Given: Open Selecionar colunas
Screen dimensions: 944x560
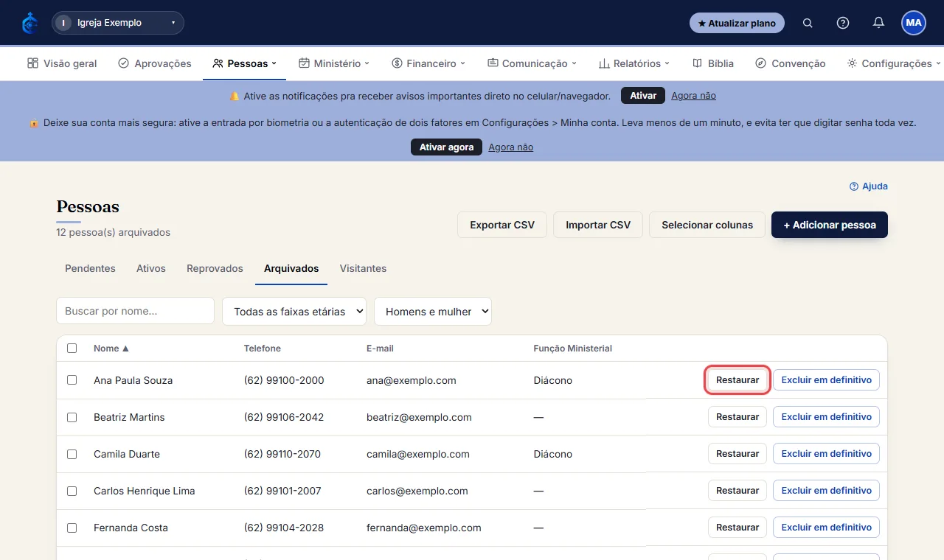Looking at the screenshot, I should click(707, 225).
